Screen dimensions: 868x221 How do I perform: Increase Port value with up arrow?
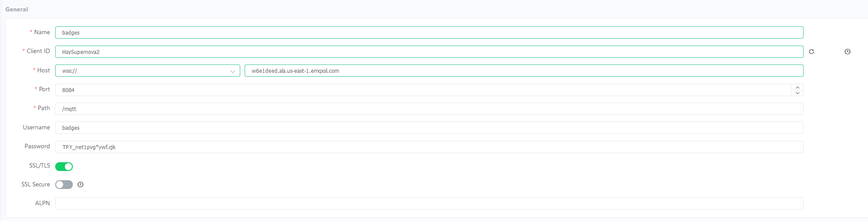(x=797, y=87)
